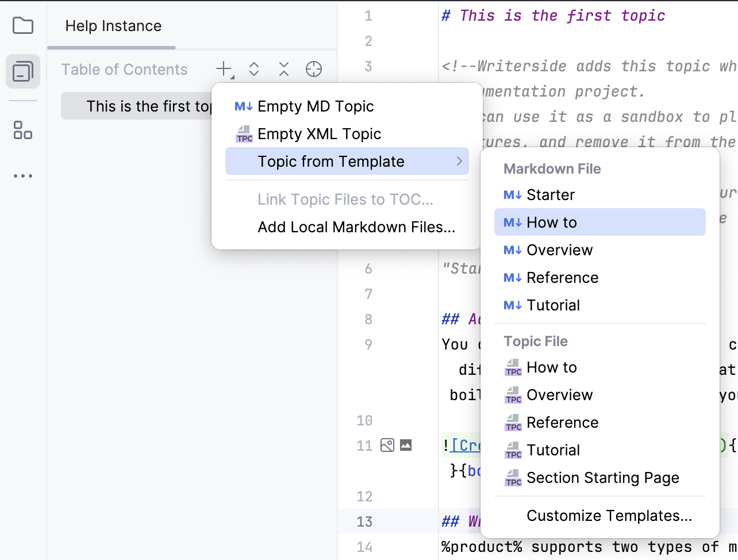Select the TPC icon beside Empty XML Topic
This screenshot has width=738, height=560.
tap(243, 135)
